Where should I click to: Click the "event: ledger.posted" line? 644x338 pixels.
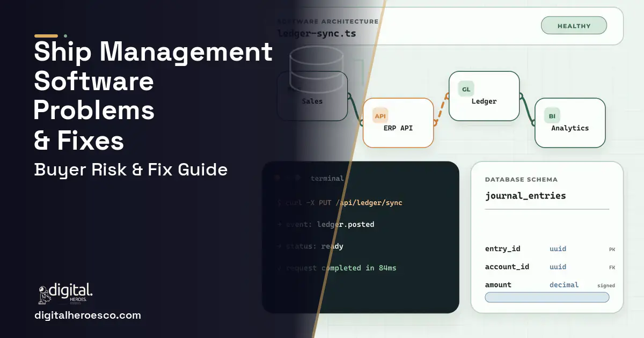(326, 224)
